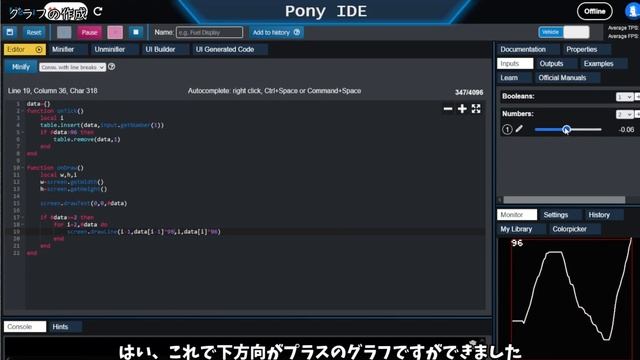Select the Inputs tab
This screenshot has height=360, width=640.
click(515, 64)
